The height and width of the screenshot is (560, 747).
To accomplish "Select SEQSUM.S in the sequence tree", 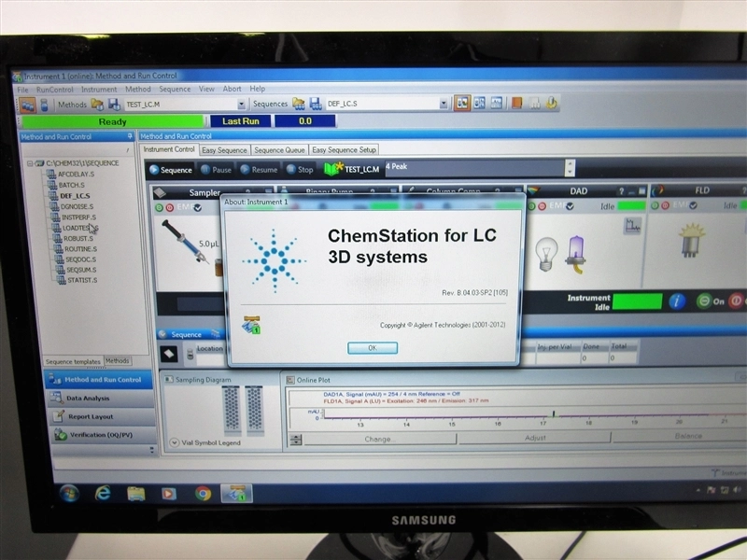I will (x=81, y=270).
